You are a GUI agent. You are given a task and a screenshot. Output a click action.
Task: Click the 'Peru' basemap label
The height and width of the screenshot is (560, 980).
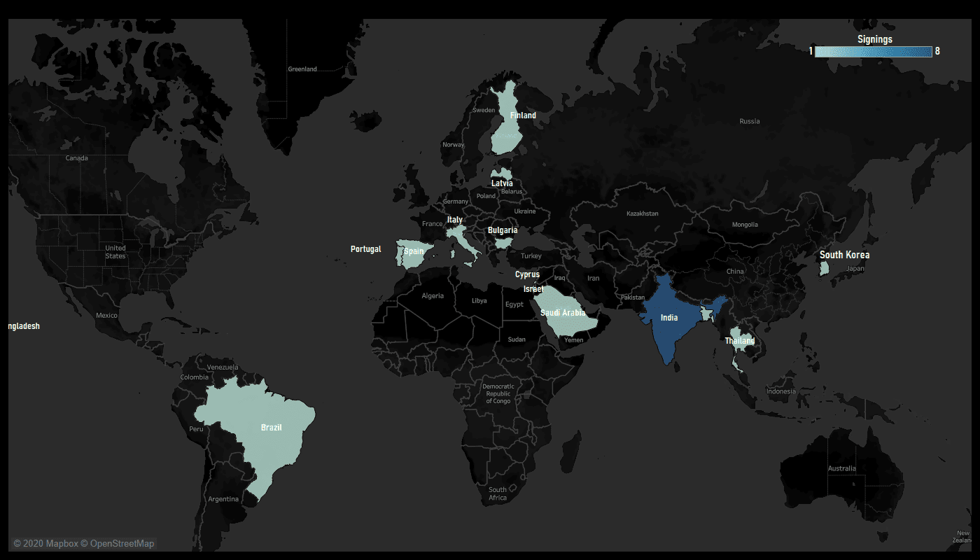197,428
